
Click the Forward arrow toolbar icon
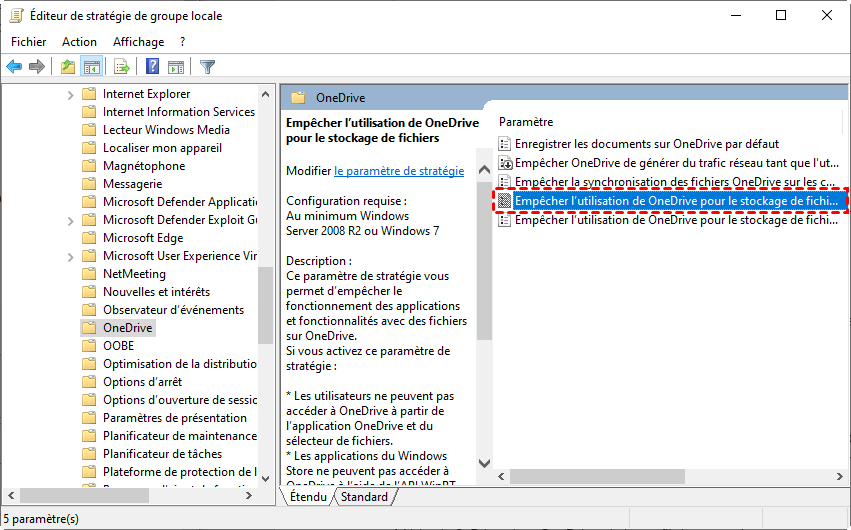pos(36,67)
